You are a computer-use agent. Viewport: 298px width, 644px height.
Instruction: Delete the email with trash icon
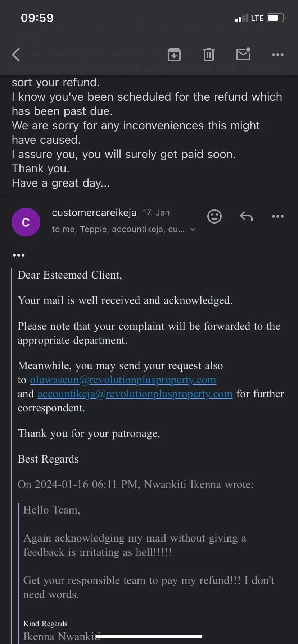tap(209, 55)
